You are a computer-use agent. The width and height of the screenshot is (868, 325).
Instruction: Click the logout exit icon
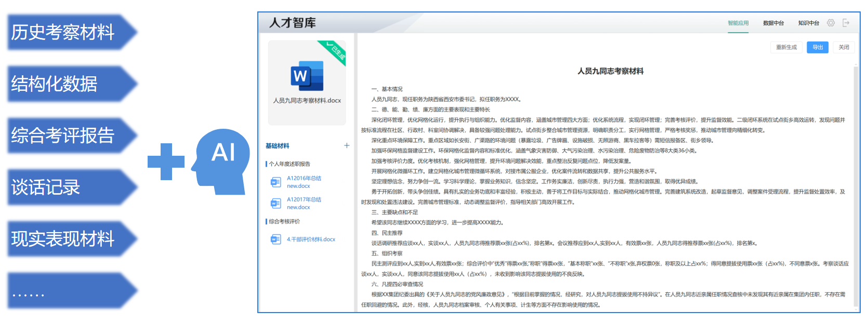(x=846, y=23)
